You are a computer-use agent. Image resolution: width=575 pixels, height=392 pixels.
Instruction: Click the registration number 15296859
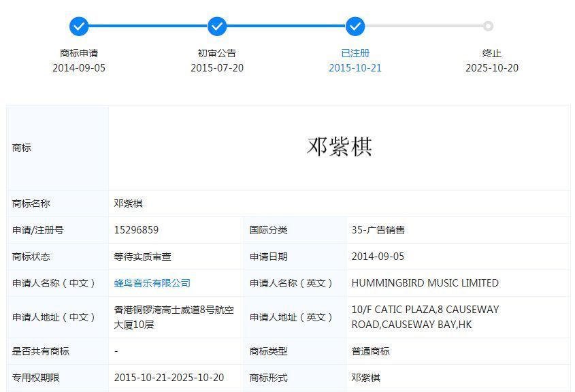[136, 230]
